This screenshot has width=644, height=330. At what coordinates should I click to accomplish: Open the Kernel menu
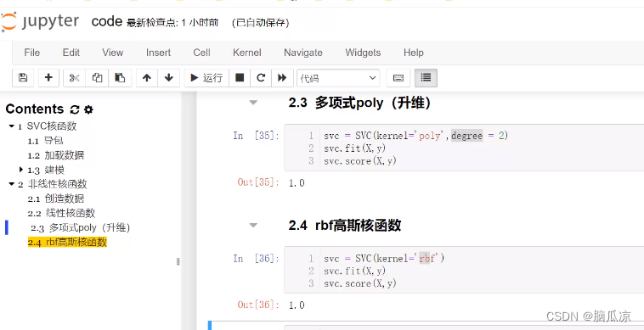click(x=247, y=53)
